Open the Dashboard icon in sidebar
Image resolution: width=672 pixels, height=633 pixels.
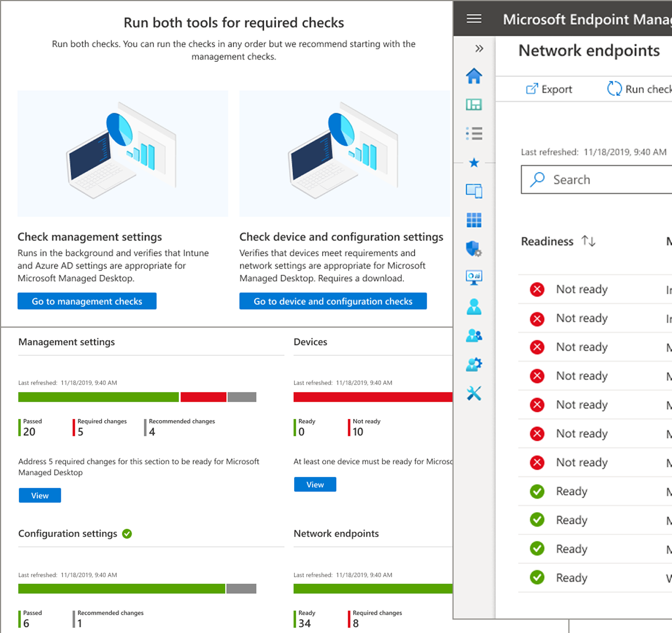coord(474,105)
